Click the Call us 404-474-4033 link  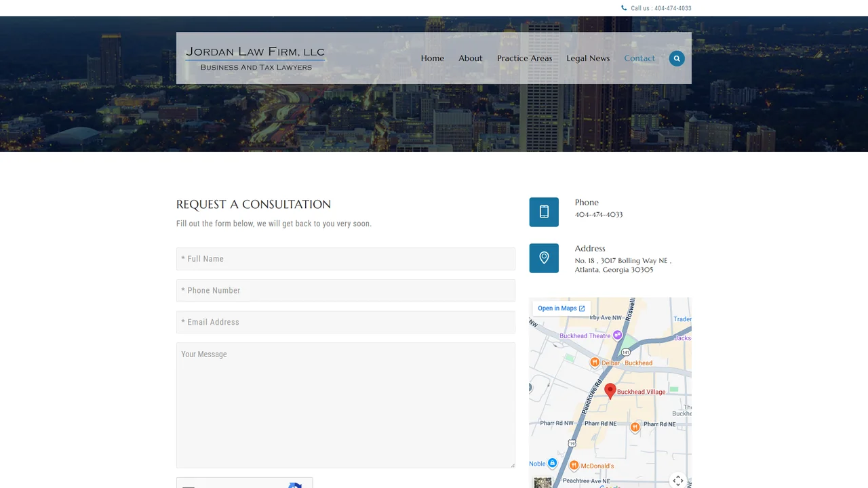tap(661, 8)
